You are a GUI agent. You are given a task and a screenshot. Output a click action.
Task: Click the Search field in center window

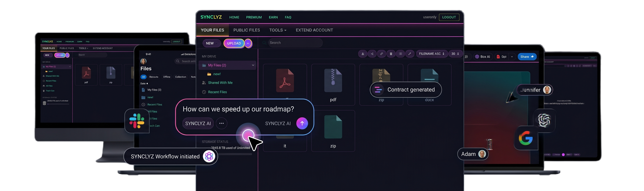tap(295, 43)
